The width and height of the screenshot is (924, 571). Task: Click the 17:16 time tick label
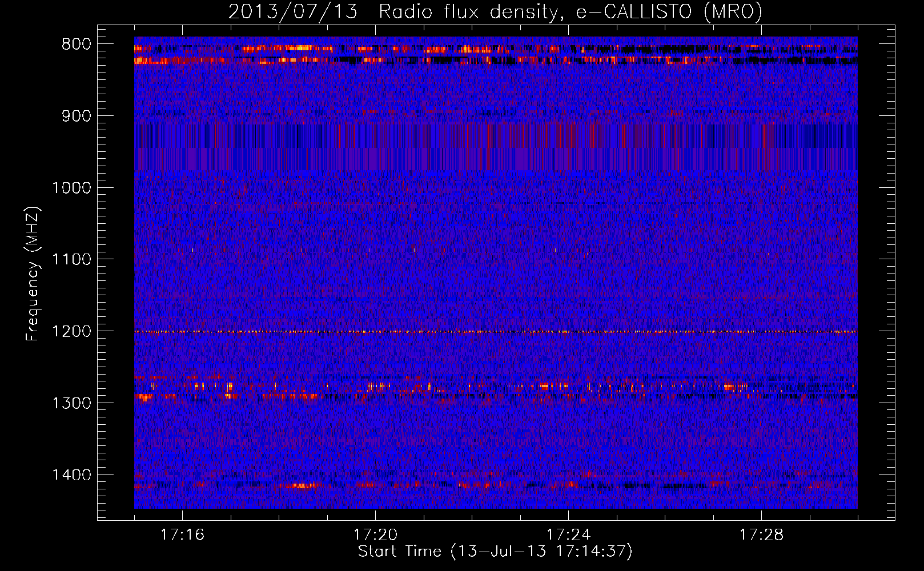(182, 534)
